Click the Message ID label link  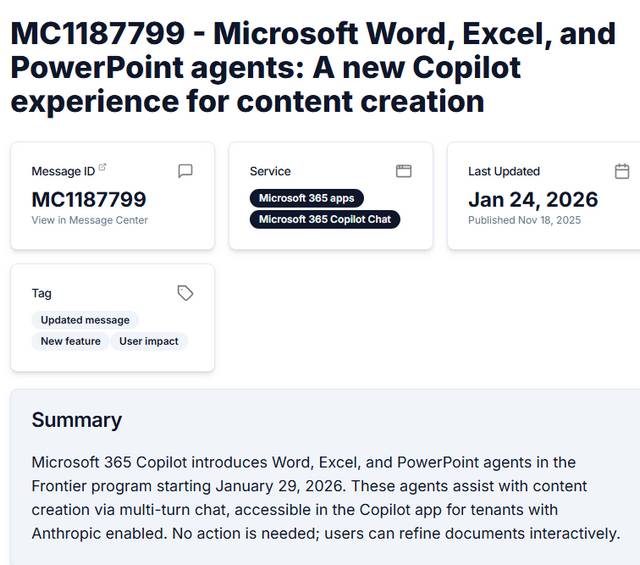tap(63, 171)
